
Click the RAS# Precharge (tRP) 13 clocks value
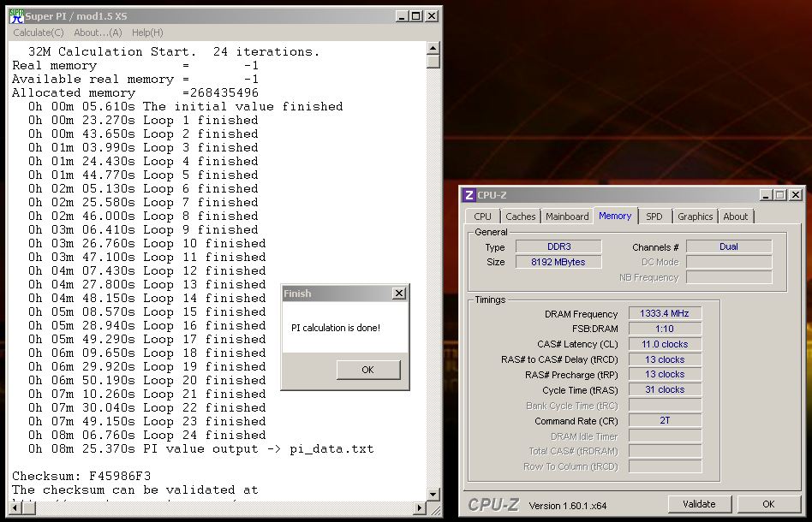[665, 374]
